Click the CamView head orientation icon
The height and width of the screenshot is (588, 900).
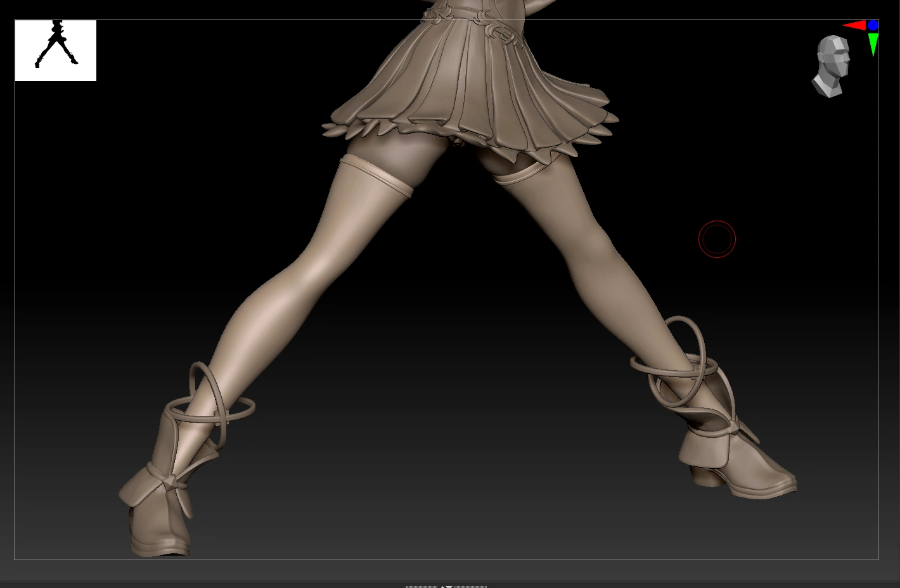pyautogui.click(x=832, y=67)
